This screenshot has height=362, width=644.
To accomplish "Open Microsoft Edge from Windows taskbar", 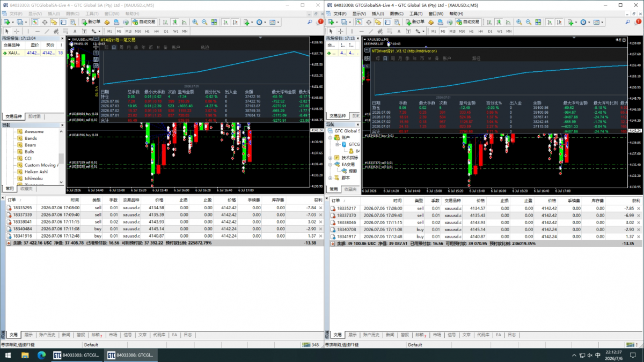I will 41,355.
